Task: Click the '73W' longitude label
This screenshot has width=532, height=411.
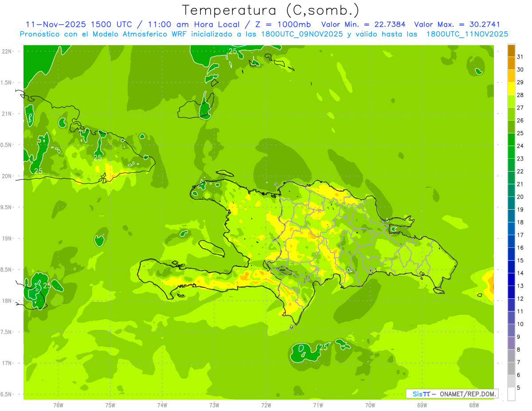Action: 214,405
